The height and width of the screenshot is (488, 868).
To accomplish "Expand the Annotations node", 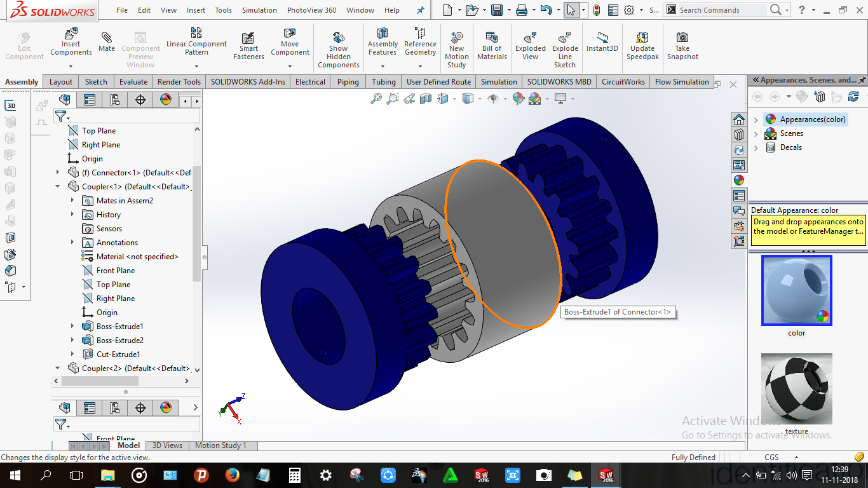I will [x=72, y=242].
